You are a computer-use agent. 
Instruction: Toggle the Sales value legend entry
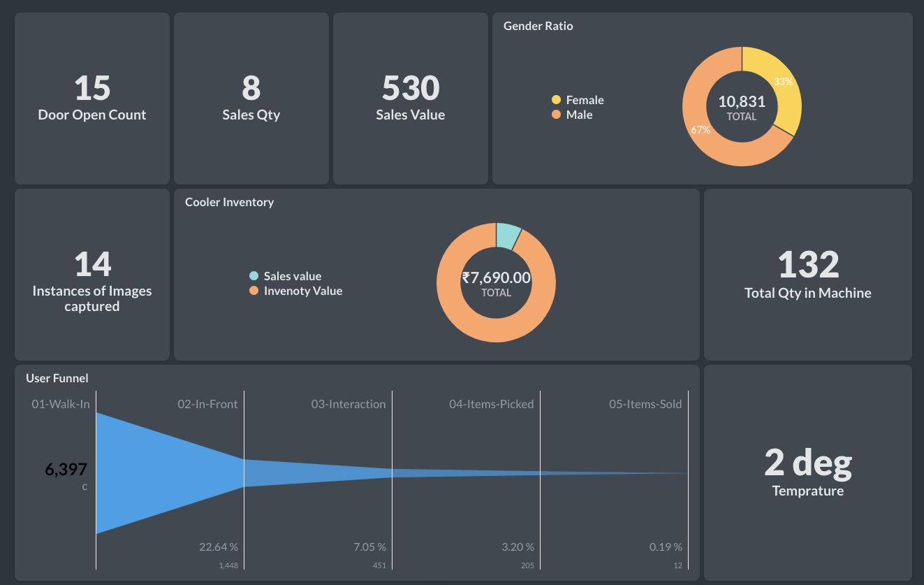tap(292, 276)
